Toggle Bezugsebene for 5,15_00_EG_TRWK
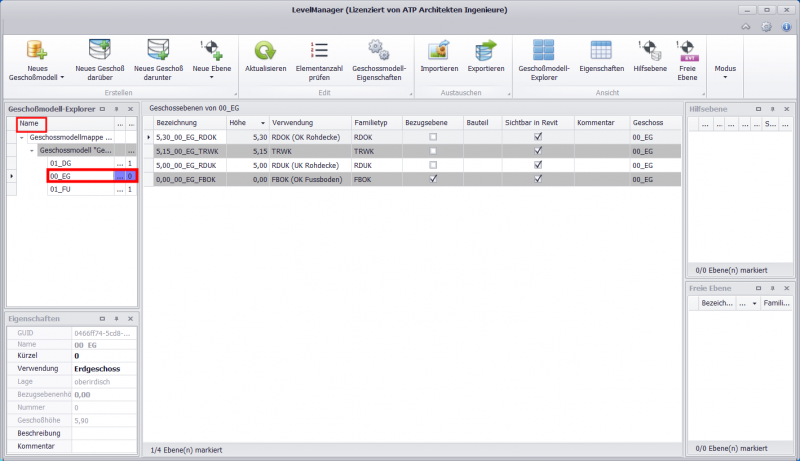Image resolution: width=800 pixels, height=461 pixels. 433,151
